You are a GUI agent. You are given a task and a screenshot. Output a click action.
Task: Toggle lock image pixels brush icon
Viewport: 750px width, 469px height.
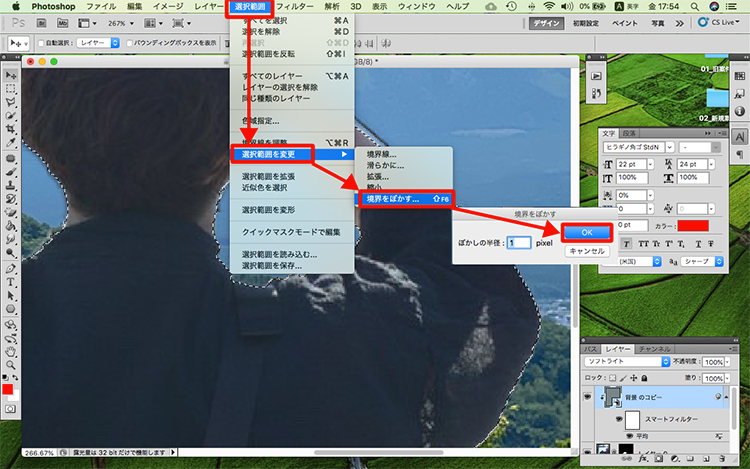(x=623, y=378)
